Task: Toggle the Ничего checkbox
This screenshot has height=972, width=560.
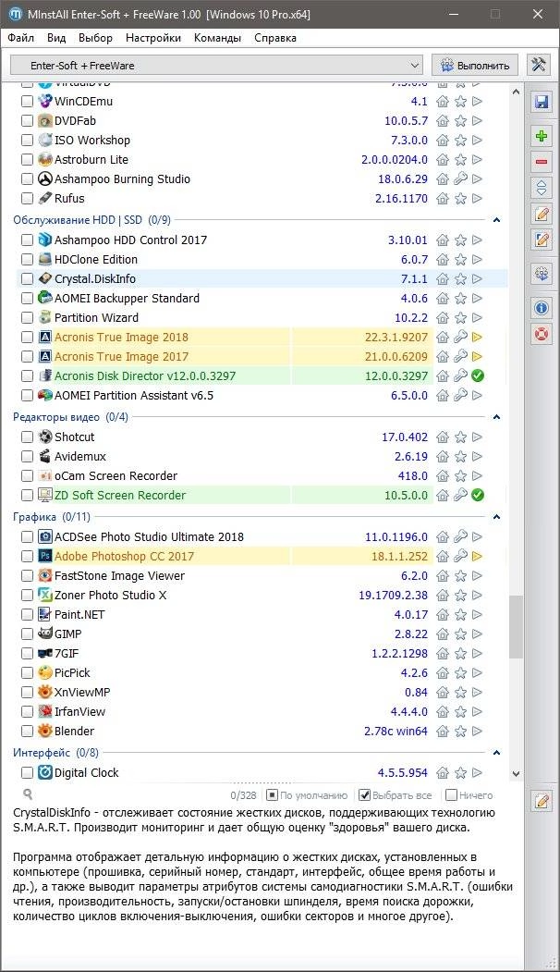Action: (x=451, y=794)
